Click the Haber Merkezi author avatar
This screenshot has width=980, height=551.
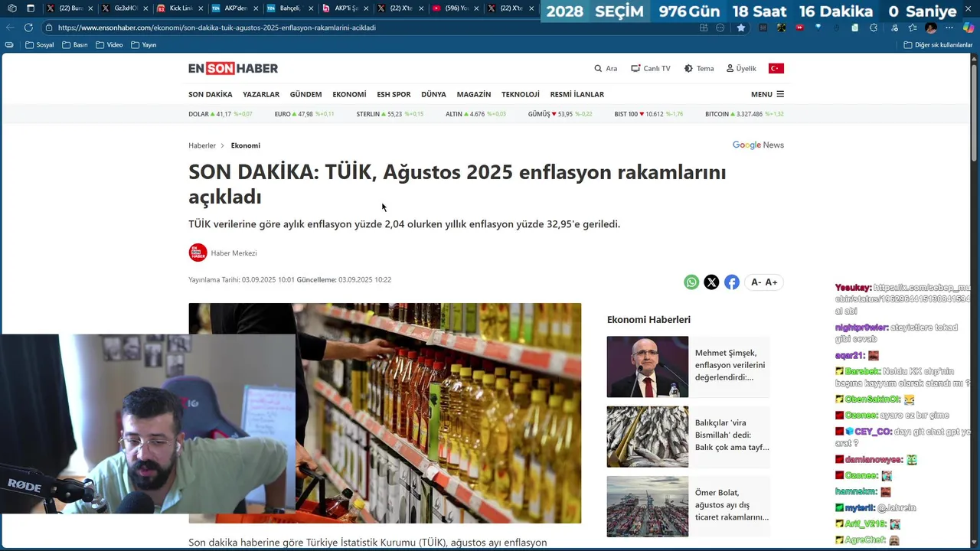pyautogui.click(x=198, y=253)
